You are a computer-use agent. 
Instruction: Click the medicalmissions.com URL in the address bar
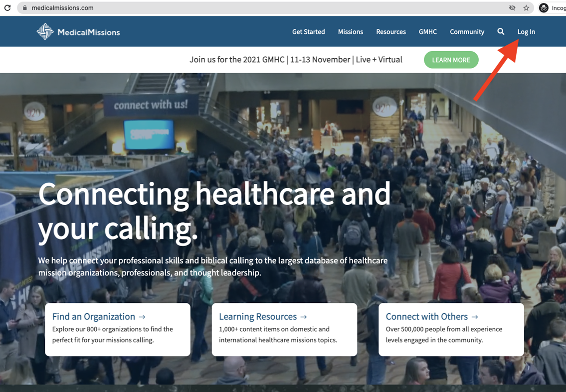coord(62,8)
